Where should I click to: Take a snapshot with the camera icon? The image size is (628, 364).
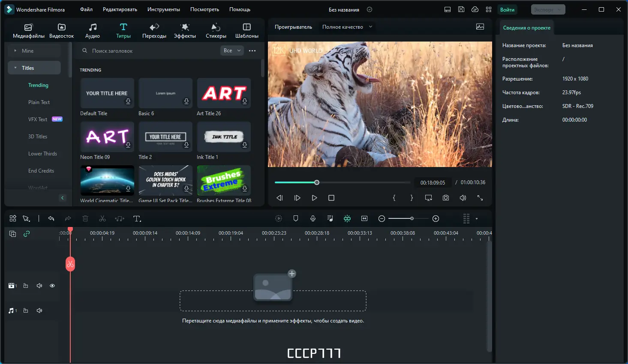[445, 198]
